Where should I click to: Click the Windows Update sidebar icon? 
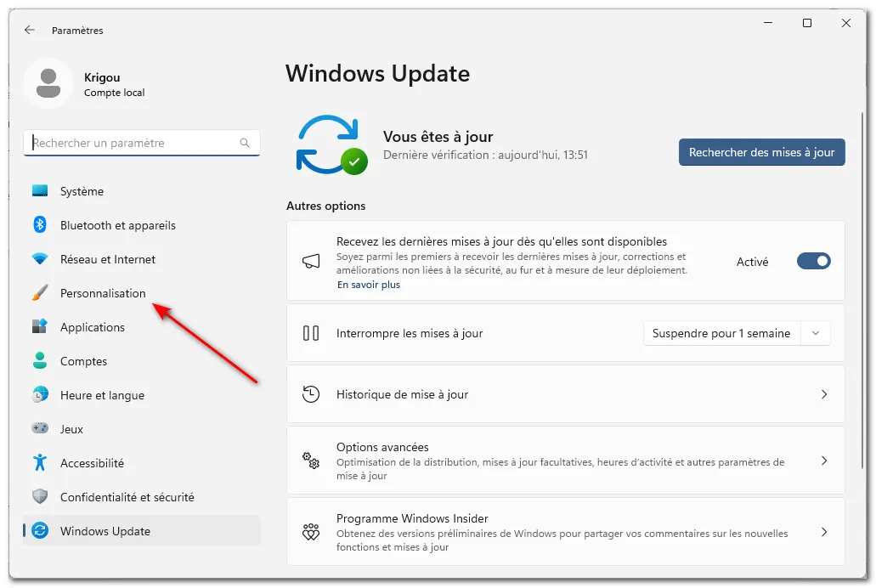[x=40, y=530]
